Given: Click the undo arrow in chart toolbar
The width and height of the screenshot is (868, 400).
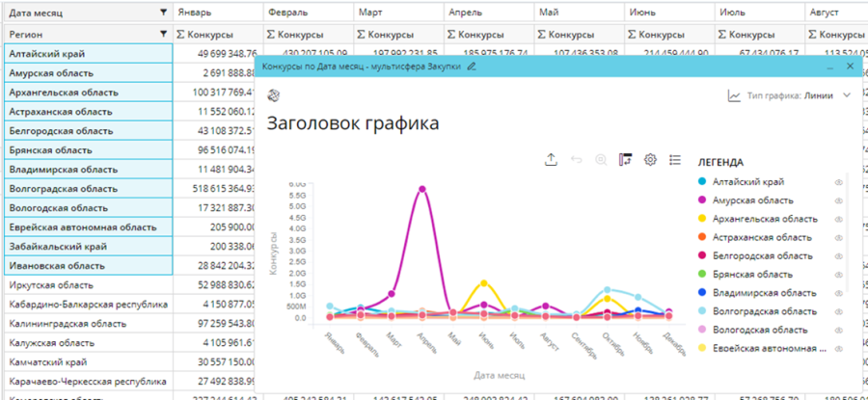Looking at the screenshot, I should coord(577,160).
